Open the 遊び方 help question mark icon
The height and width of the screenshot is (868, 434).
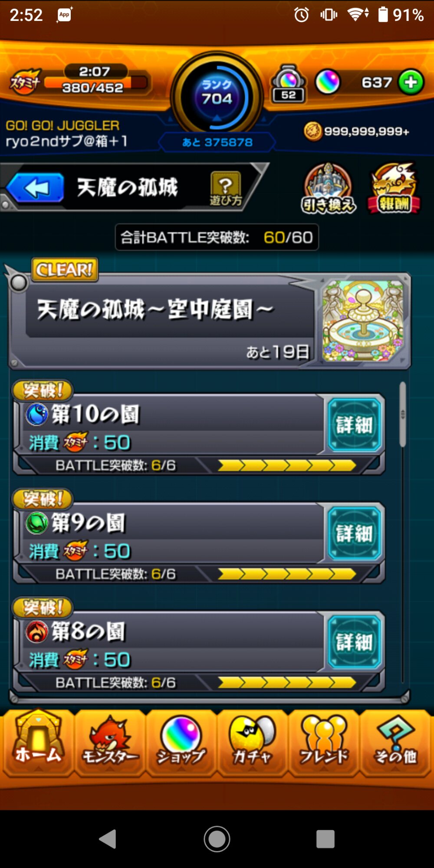coord(226,188)
